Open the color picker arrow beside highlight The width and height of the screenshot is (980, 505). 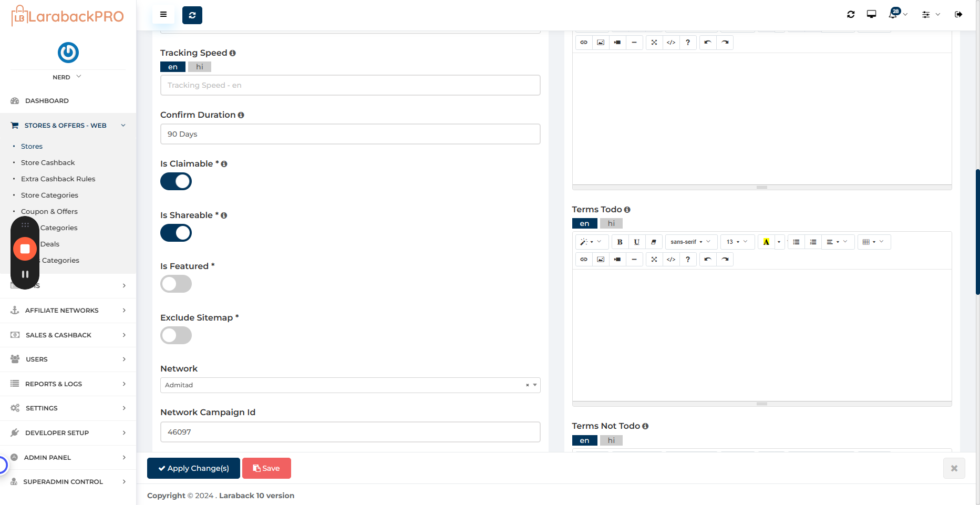[x=779, y=242]
